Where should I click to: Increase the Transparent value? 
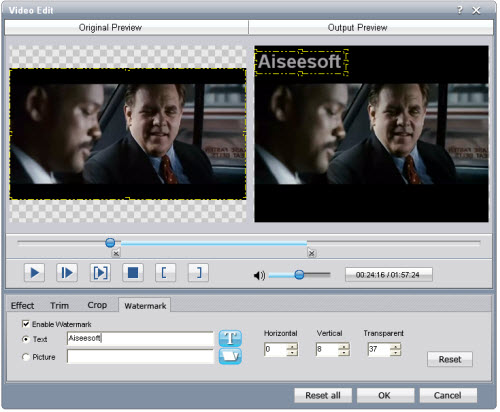point(396,346)
